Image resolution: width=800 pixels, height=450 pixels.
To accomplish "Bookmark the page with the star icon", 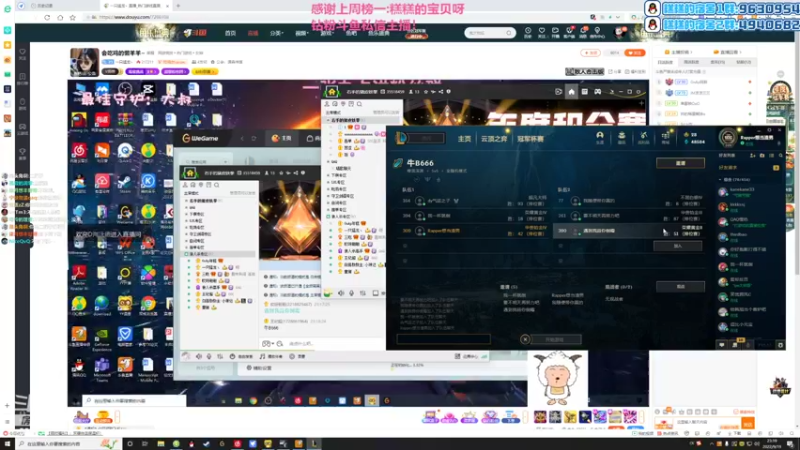I will pyautogui.click(x=72, y=17).
